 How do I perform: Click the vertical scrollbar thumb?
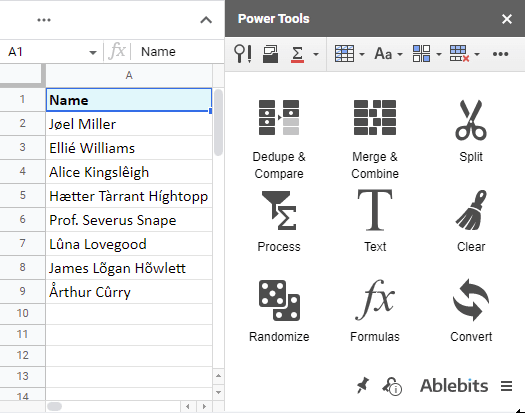pyautogui.click(x=219, y=122)
